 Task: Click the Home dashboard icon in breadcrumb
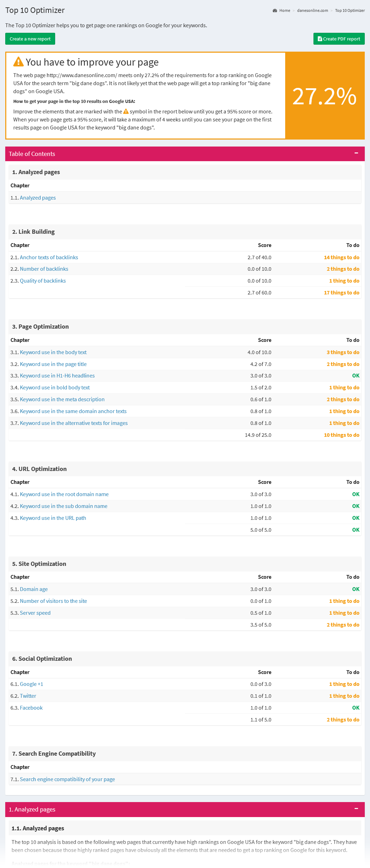coord(275,10)
